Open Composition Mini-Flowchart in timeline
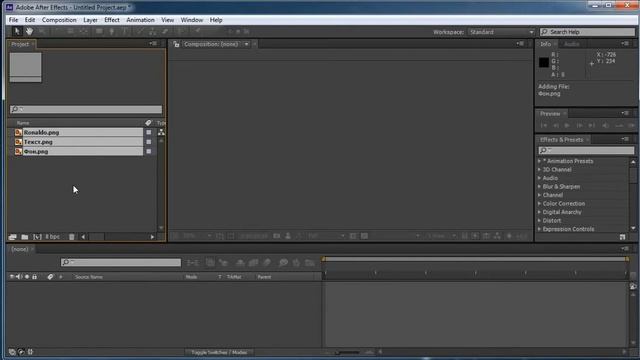Viewport: 640px width, 360px height. tap(193, 262)
